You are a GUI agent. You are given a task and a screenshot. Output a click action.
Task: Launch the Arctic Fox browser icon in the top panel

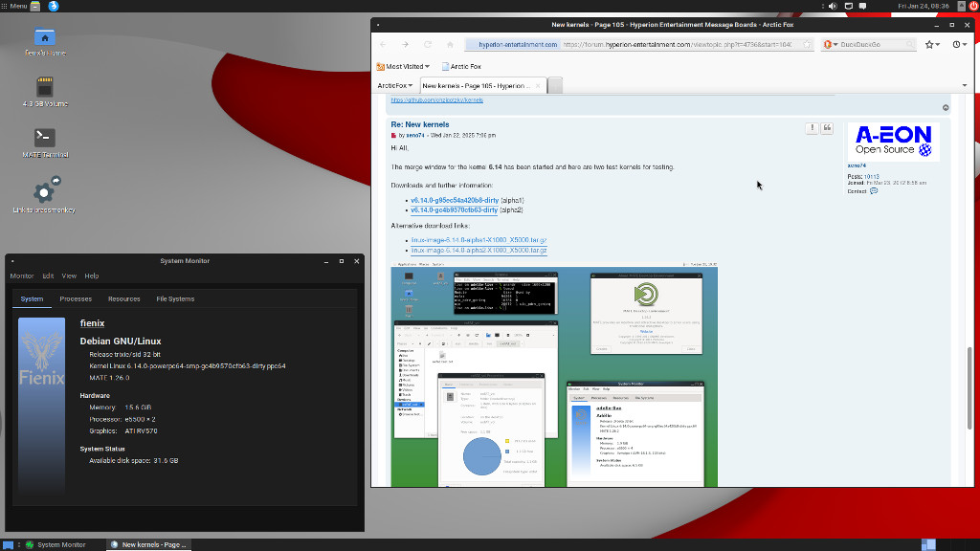coord(54,7)
